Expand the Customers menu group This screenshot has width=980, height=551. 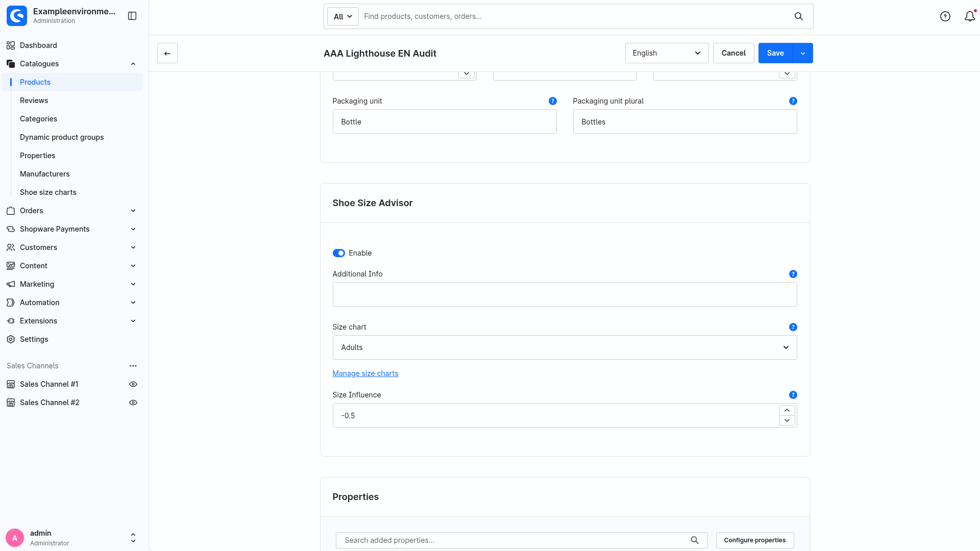[x=133, y=247]
